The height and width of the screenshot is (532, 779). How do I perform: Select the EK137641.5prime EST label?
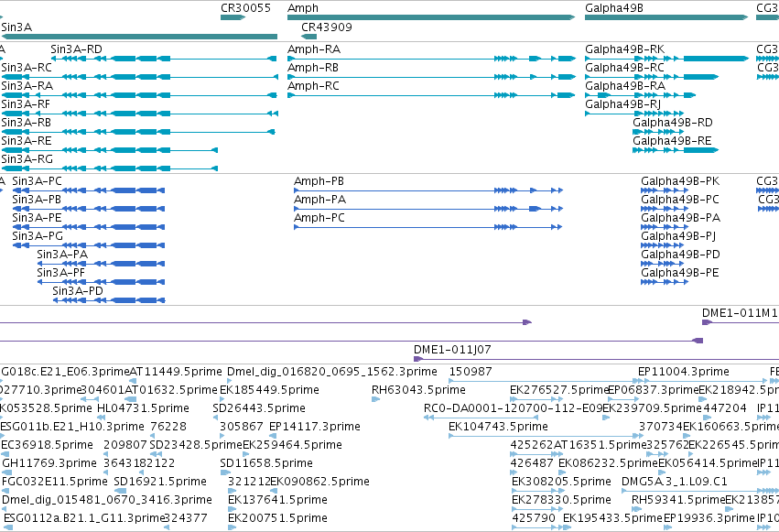tap(277, 500)
